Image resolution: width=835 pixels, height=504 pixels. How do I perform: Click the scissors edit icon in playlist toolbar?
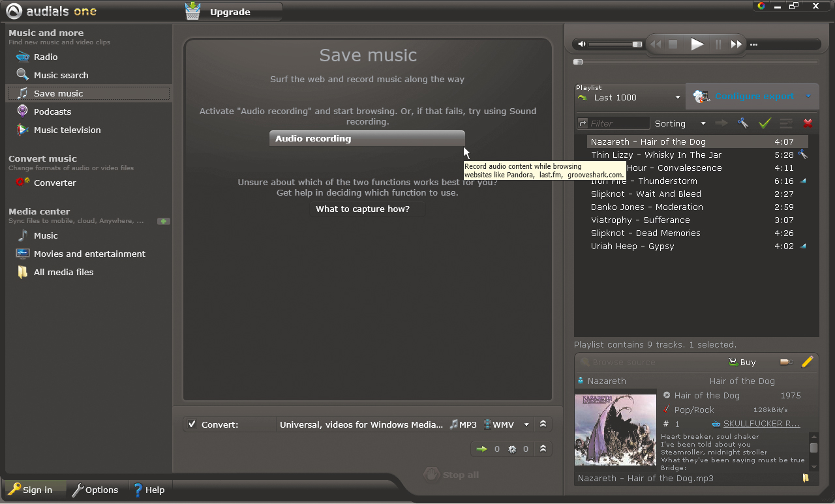(x=742, y=123)
